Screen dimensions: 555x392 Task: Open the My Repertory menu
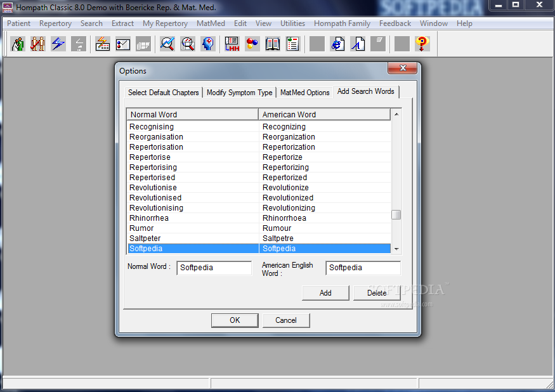(x=166, y=23)
